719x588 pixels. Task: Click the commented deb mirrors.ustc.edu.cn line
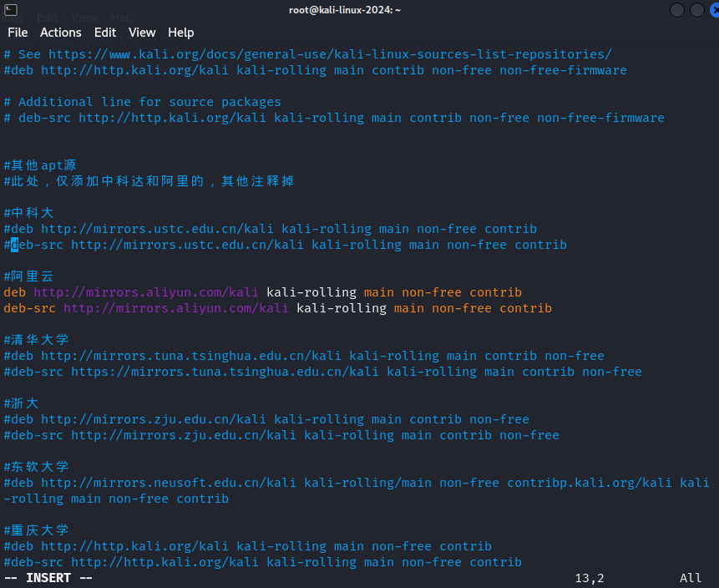click(x=270, y=229)
